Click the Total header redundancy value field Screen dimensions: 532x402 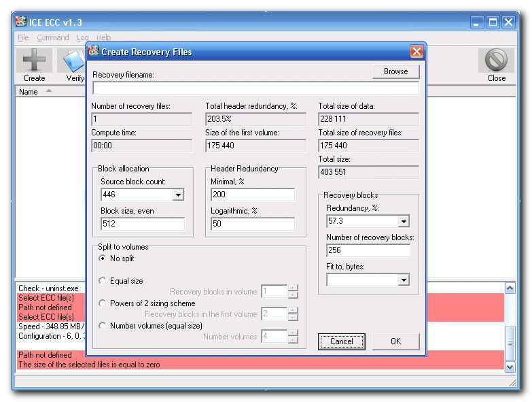point(256,119)
